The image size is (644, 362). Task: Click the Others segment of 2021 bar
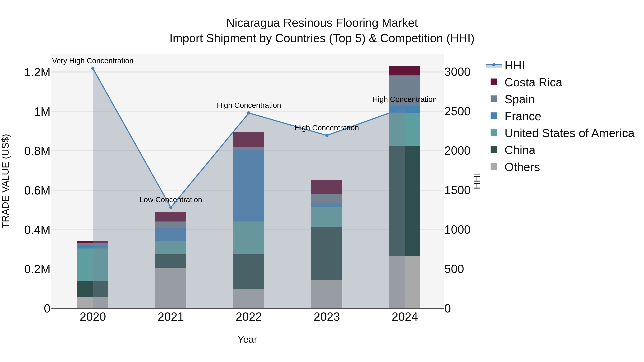click(171, 288)
